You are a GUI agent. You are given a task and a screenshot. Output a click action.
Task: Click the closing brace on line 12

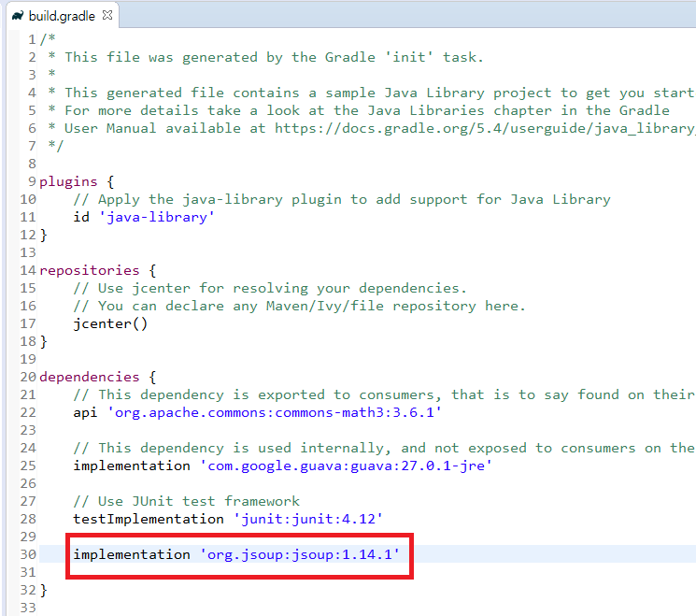pos(44,235)
